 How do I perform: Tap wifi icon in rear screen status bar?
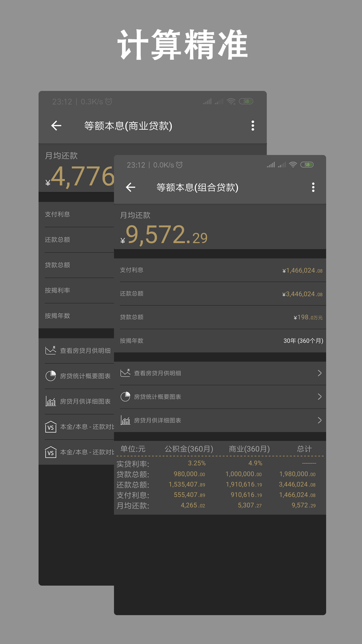click(x=231, y=101)
